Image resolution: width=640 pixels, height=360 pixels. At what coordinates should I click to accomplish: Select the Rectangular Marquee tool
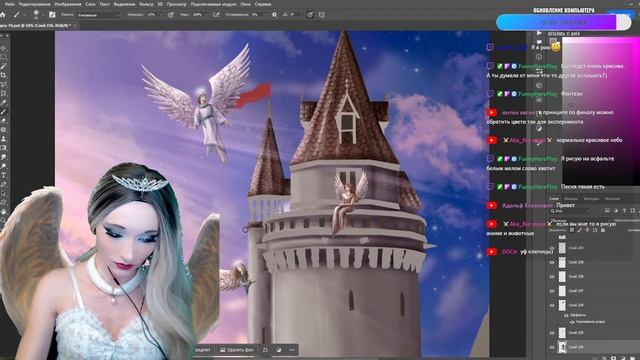click(x=3, y=57)
